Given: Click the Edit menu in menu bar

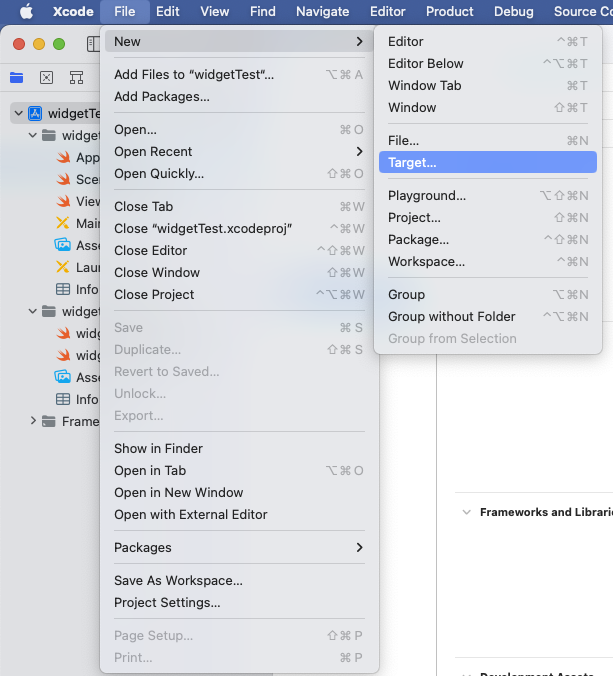Looking at the screenshot, I should tap(168, 12).
